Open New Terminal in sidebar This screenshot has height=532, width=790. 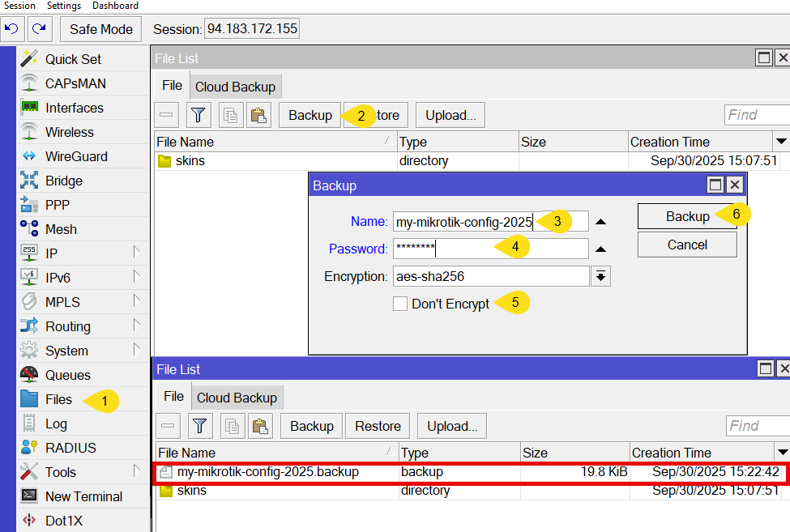pos(83,496)
